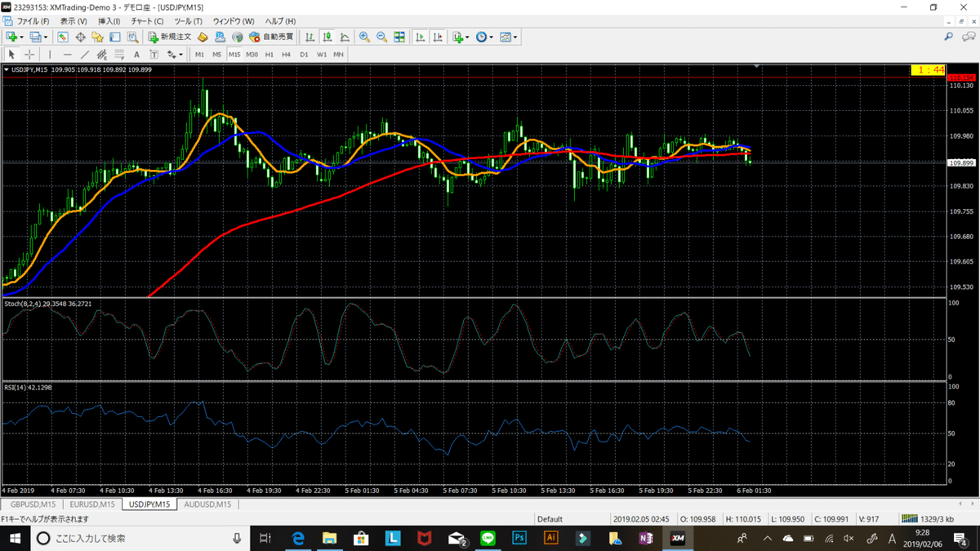The image size is (980, 551).
Task: Click the Windows search box
Action: pyautogui.click(x=140, y=538)
